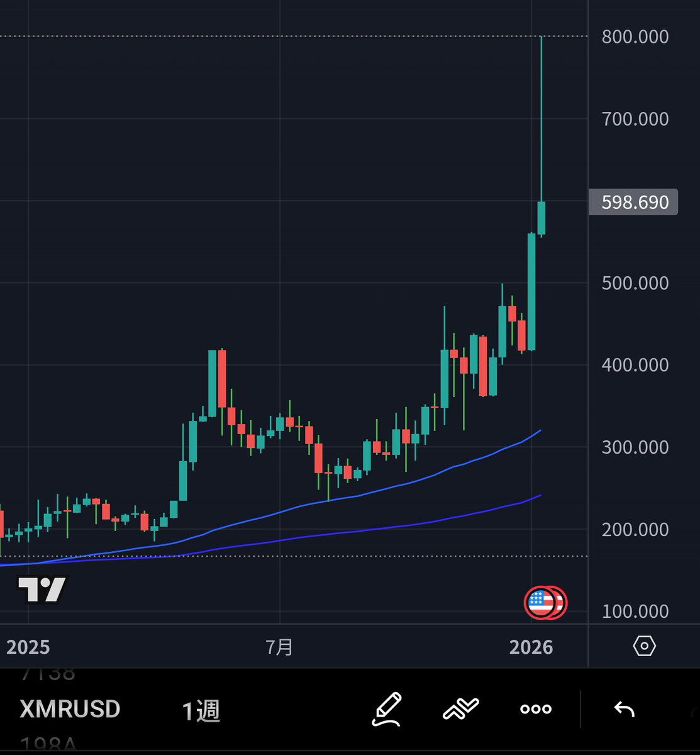Tap the USD flag currency icon on the chart
The width and height of the screenshot is (700, 755).
tap(545, 602)
